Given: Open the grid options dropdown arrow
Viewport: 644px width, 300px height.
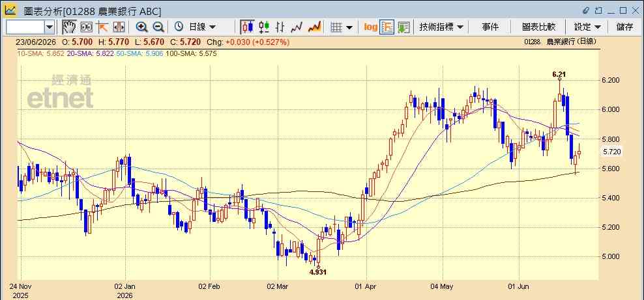Looking at the screenshot, I should (349, 27).
